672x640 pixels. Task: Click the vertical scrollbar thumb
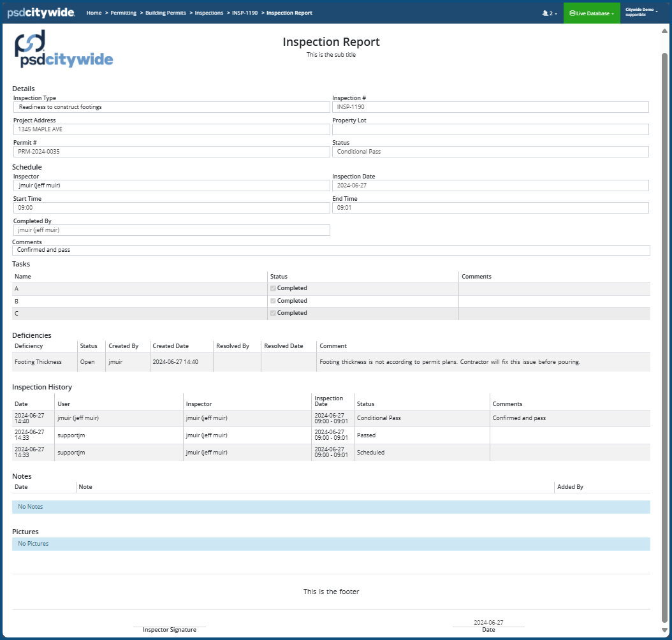(x=664, y=338)
